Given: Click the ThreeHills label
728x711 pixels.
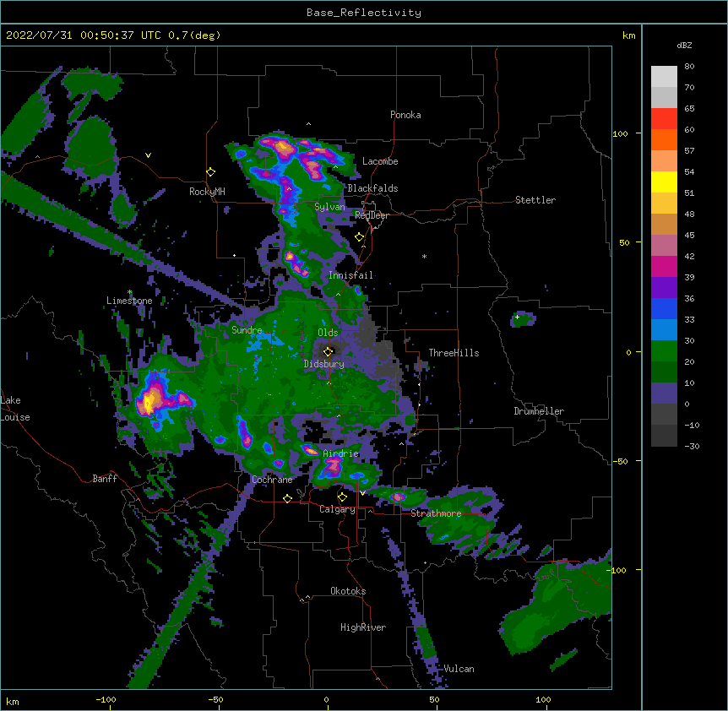Looking at the screenshot, I should click(x=454, y=353).
